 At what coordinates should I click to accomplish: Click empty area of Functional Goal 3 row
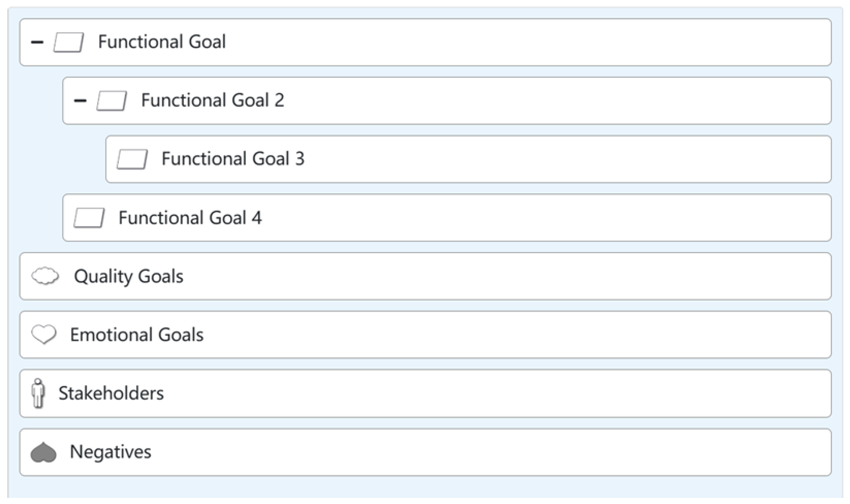(x=544, y=159)
